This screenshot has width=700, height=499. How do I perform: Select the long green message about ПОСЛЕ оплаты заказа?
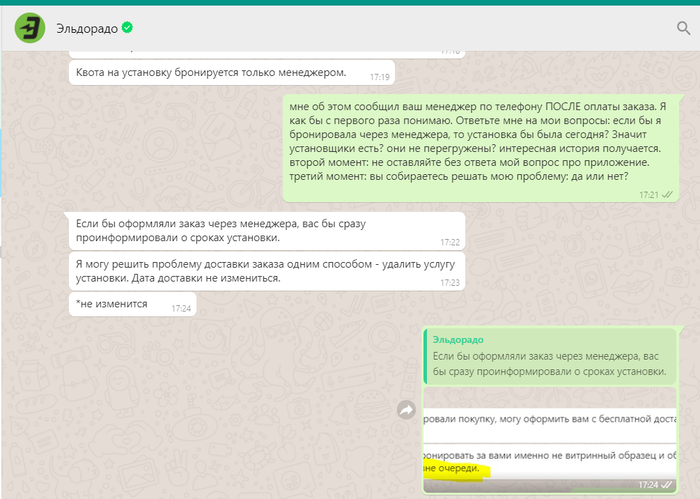pos(481,148)
